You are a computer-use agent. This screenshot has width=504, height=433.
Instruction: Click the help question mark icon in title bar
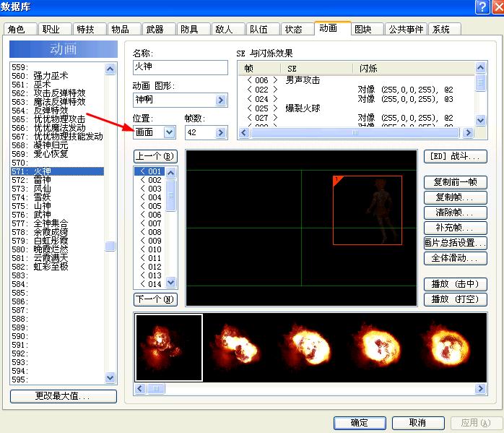(x=482, y=7)
